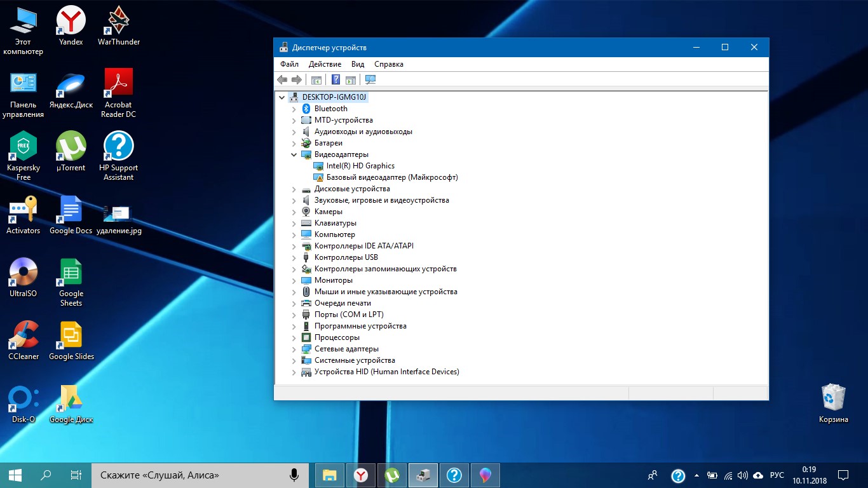Click the Bluetooth category icon
This screenshot has height=488, width=868.
click(306, 109)
